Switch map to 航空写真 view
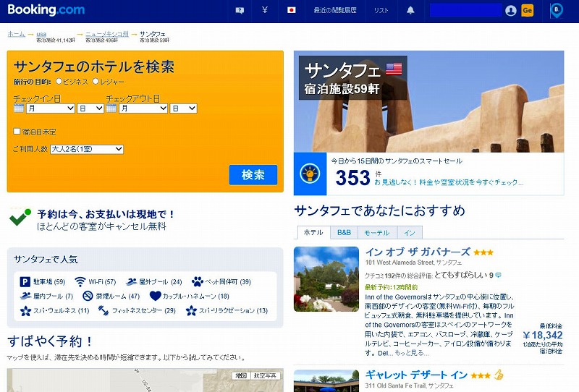 point(265,375)
